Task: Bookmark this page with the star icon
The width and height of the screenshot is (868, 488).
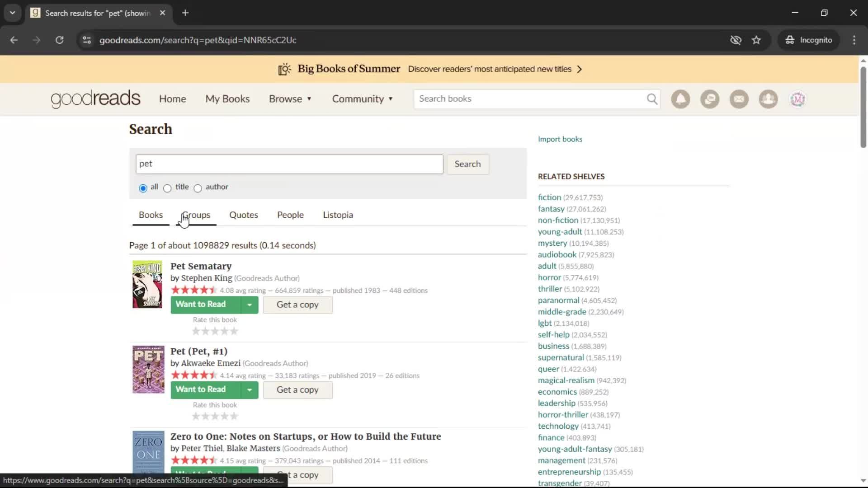Action: (x=756, y=40)
